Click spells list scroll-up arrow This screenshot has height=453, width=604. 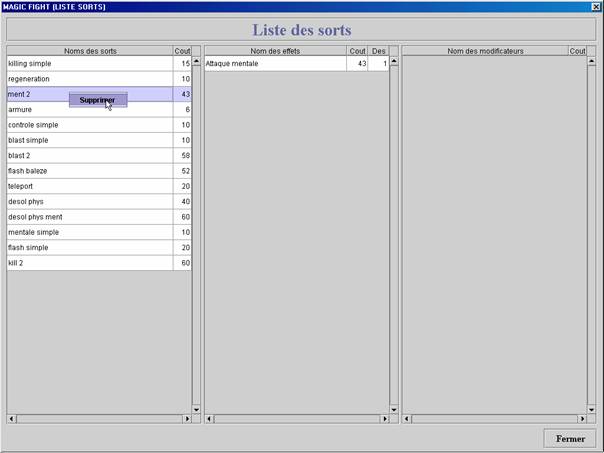click(196, 61)
